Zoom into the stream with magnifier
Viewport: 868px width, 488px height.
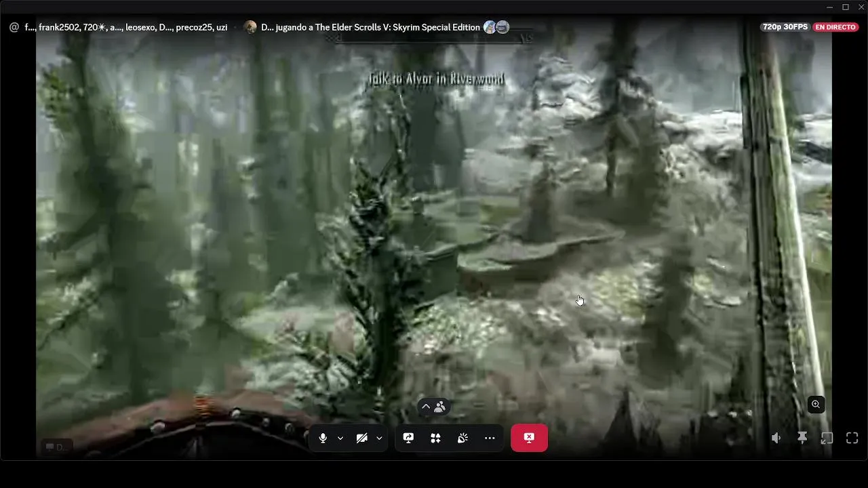[816, 404]
